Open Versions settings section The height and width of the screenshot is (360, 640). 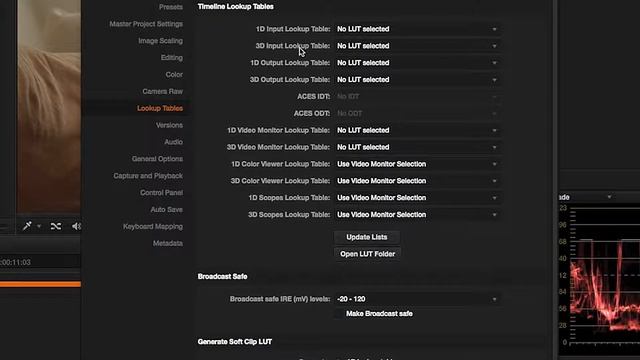tap(169, 125)
